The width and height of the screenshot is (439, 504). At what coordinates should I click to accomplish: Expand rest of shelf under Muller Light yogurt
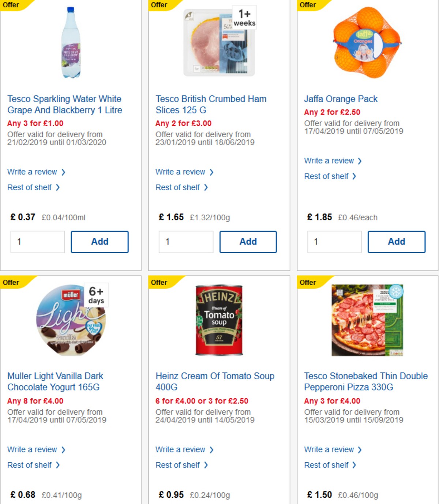(30, 465)
